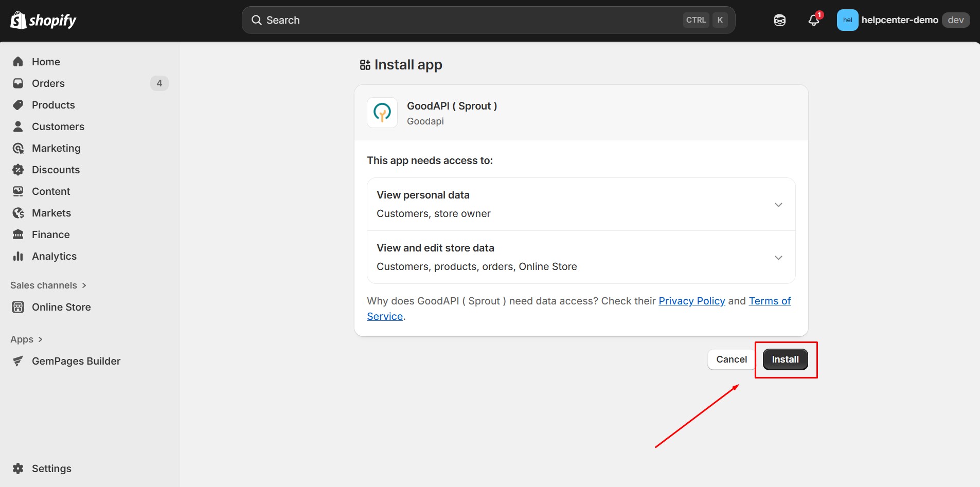Expand the View personal data section
This screenshot has height=487, width=980.
778,204
